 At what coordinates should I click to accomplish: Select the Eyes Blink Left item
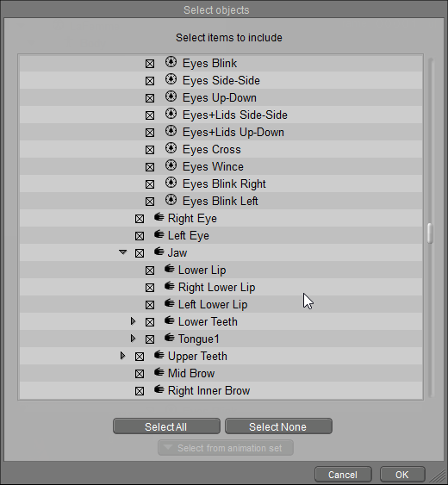point(221,201)
